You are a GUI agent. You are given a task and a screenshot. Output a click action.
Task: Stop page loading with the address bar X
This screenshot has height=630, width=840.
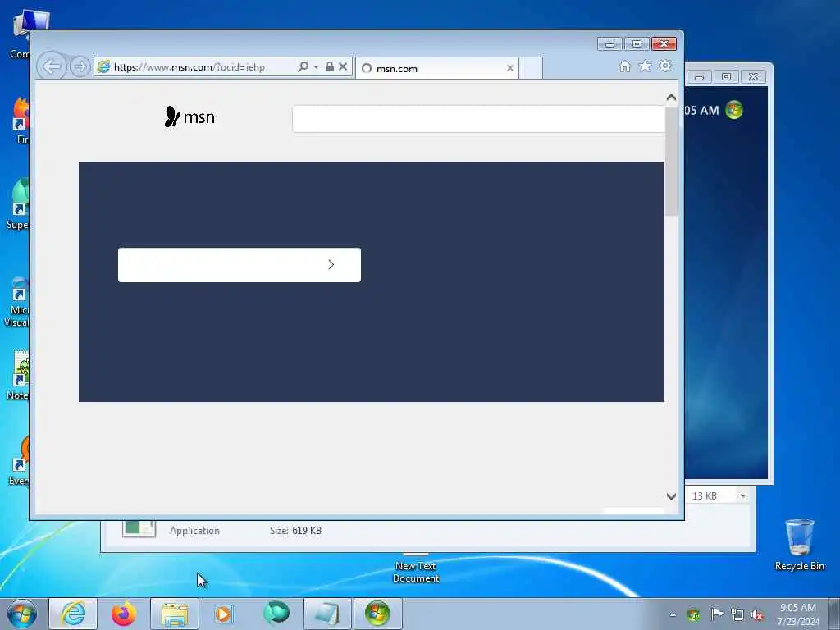coord(343,66)
